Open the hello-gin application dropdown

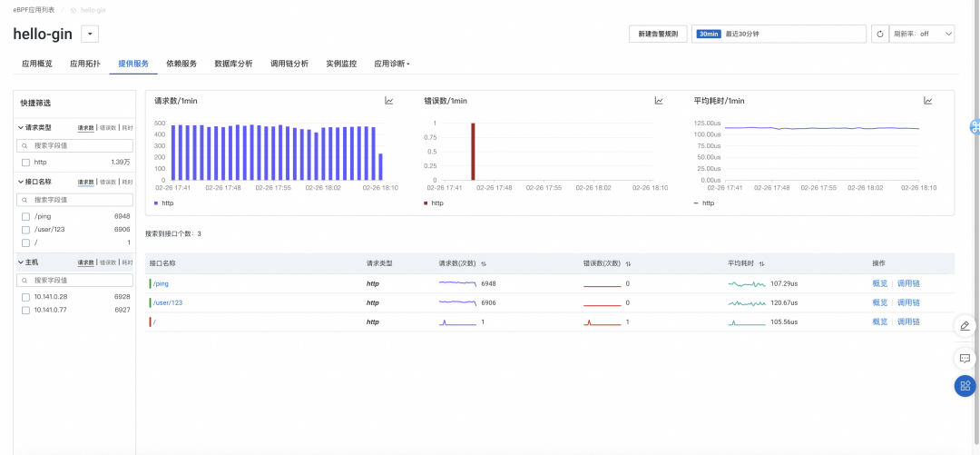click(89, 34)
